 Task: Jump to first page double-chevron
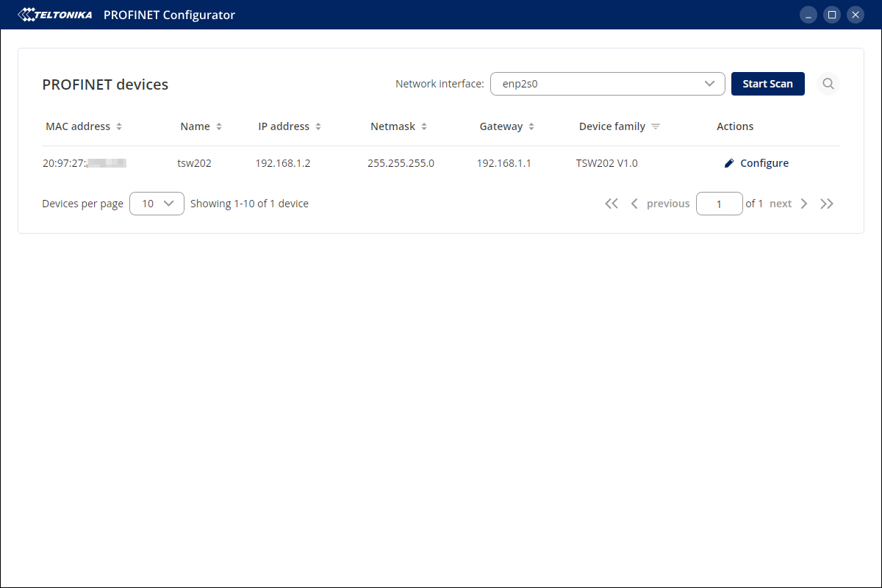pyautogui.click(x=612, y=204)
